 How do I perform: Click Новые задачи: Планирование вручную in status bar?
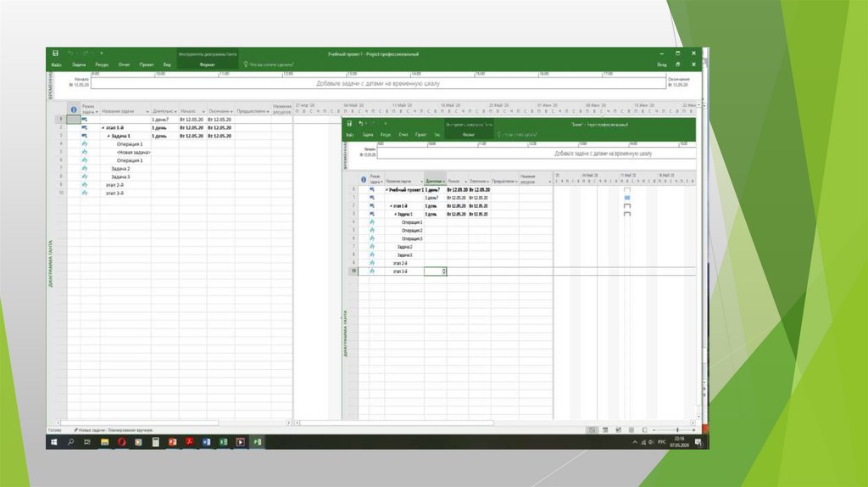point(113,430)
